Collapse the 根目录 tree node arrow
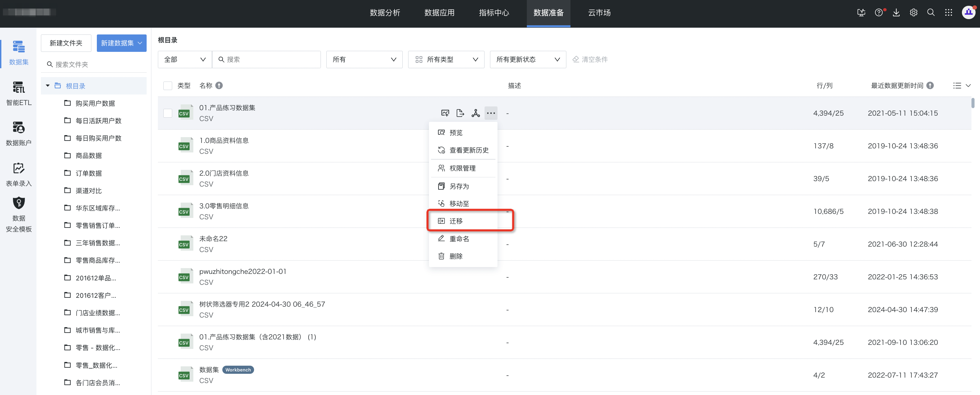This screenshot has width=980, height=395. (47, 86)
